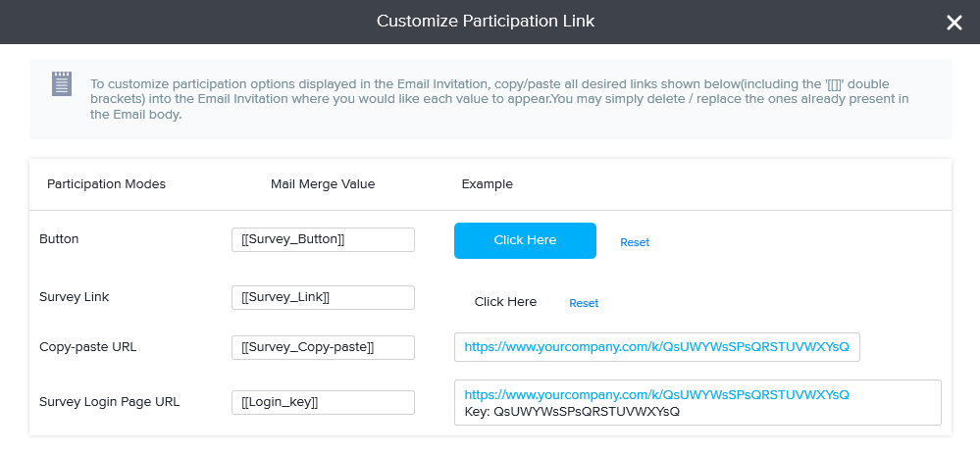This screenshot has height=456, width=980.
Task: Click the notepad icon in info banner
Action: [62, 84]
